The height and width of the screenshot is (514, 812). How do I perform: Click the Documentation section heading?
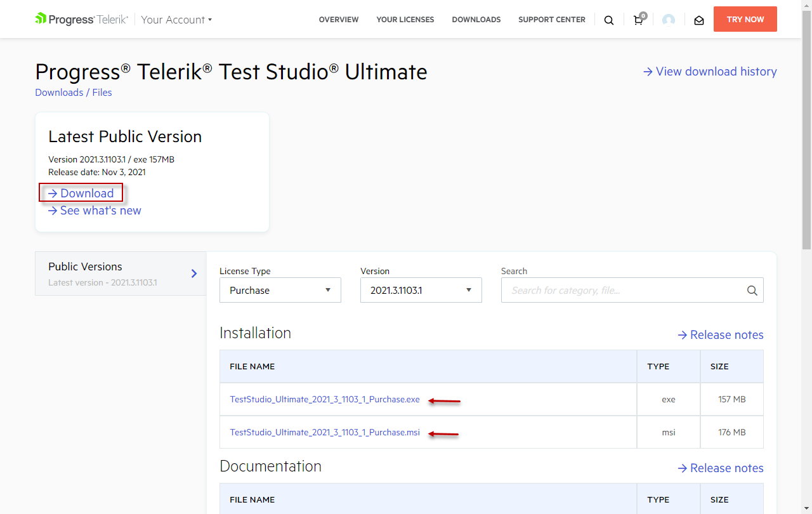click(270, 466)
